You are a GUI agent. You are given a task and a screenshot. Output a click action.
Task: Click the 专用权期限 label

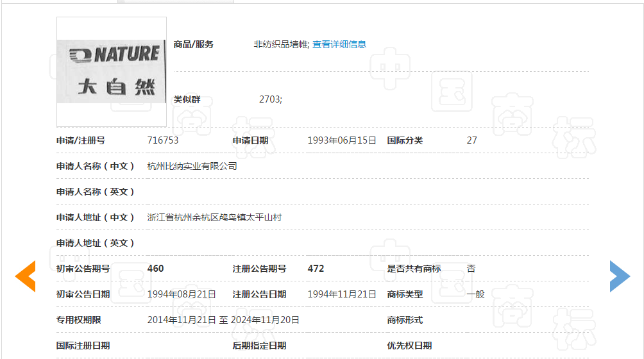78,320
